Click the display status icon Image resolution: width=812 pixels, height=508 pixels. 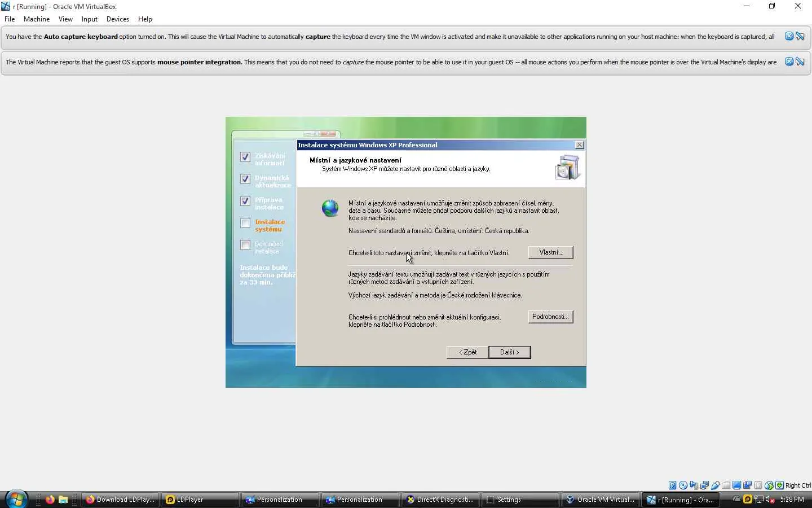click(736, 485)
